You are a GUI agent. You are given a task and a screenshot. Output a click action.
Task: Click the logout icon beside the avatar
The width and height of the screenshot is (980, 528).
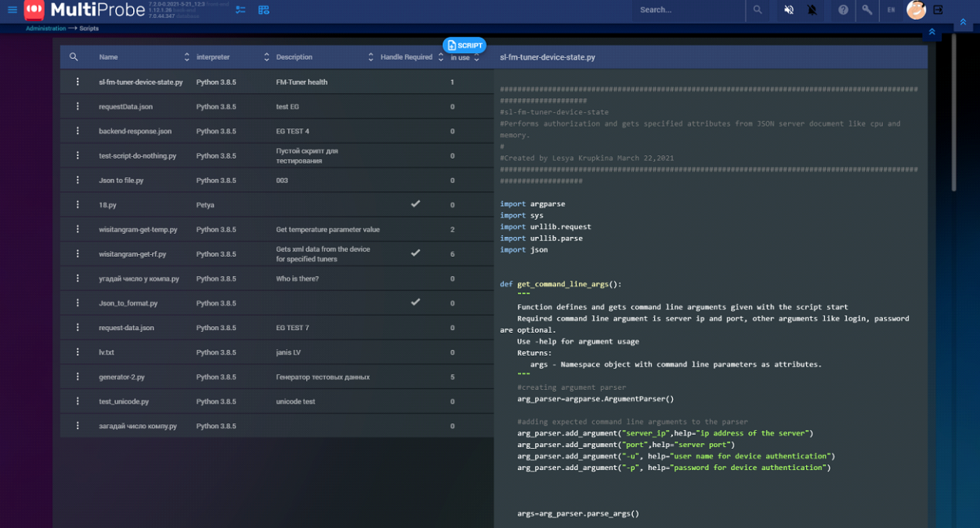tap(938, 10)
